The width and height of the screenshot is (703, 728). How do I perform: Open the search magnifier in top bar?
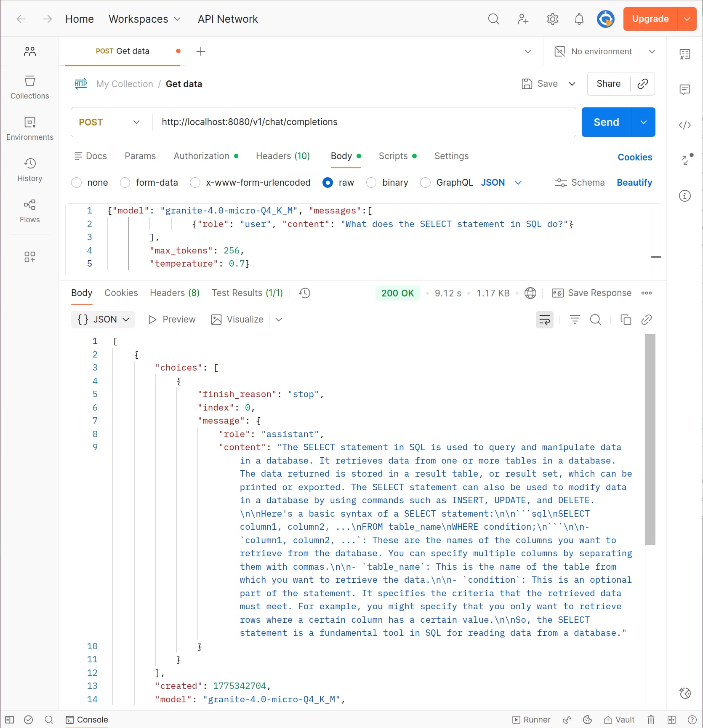pos(493,19)
